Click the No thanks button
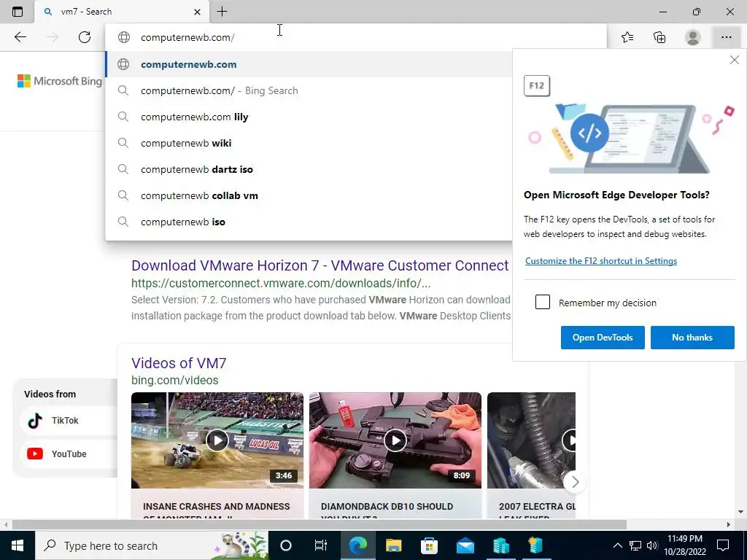 coord(692,337)
